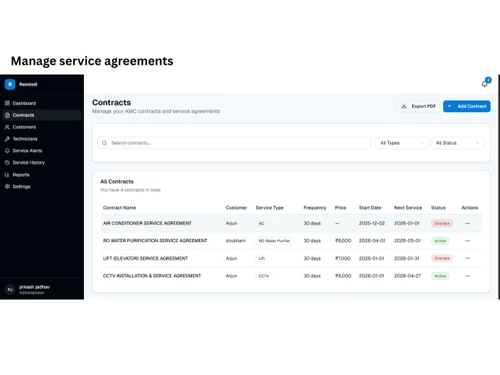
Task: Click the Customer column header
Action: [x=236, y=208]
